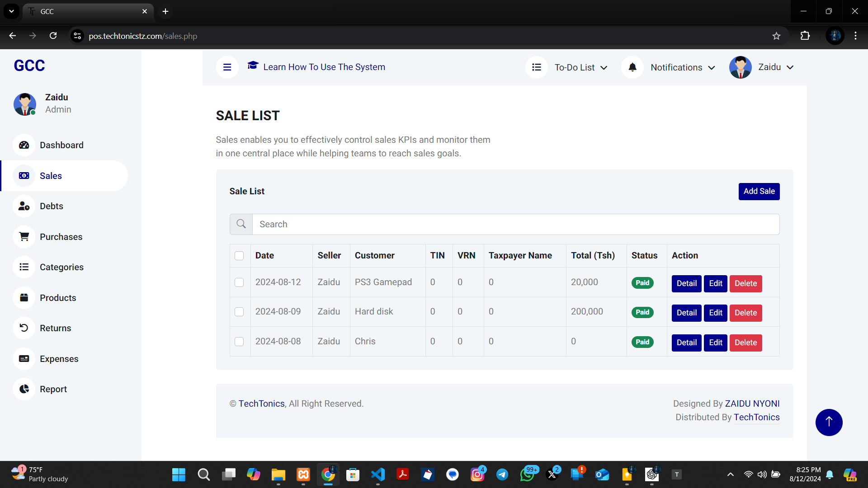Click the Returns arrow icon in sidebar

[x=24, y=328]
